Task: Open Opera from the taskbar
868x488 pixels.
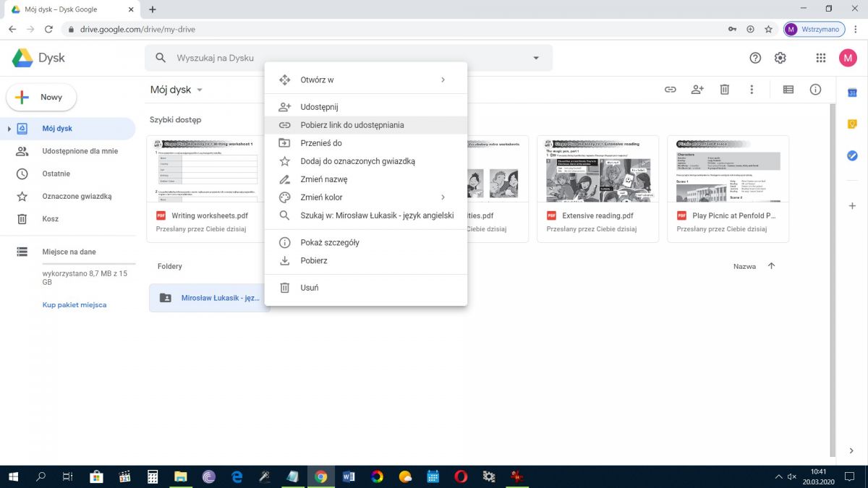Action: pyautogui.click(x=461, y=476)
